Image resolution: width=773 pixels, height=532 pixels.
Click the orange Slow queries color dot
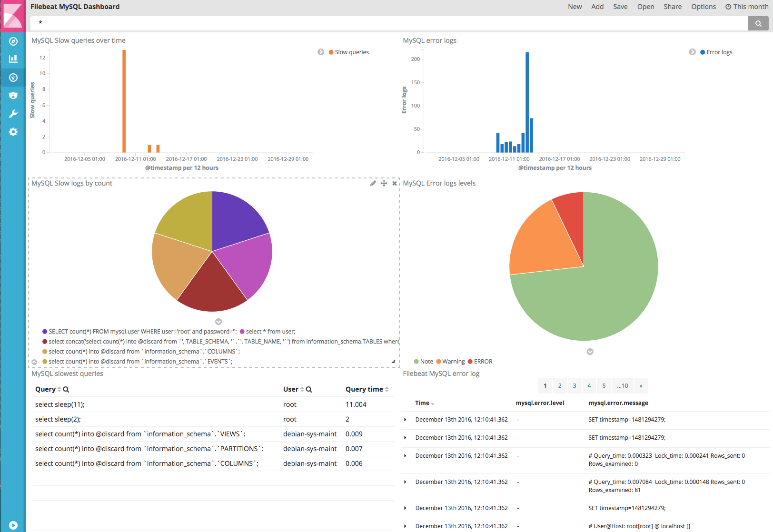coord(331,52)
